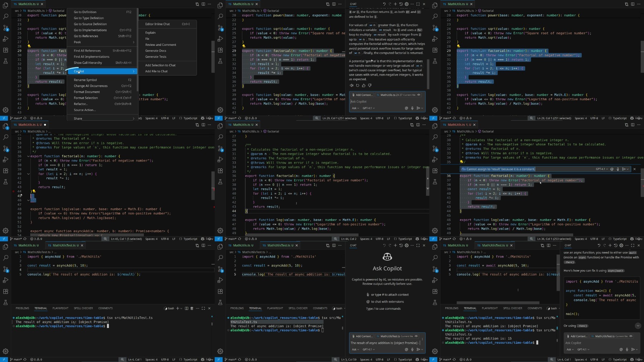Open the Ask mode dropdown under the async/await answer
644x362 pixels.
570,349
